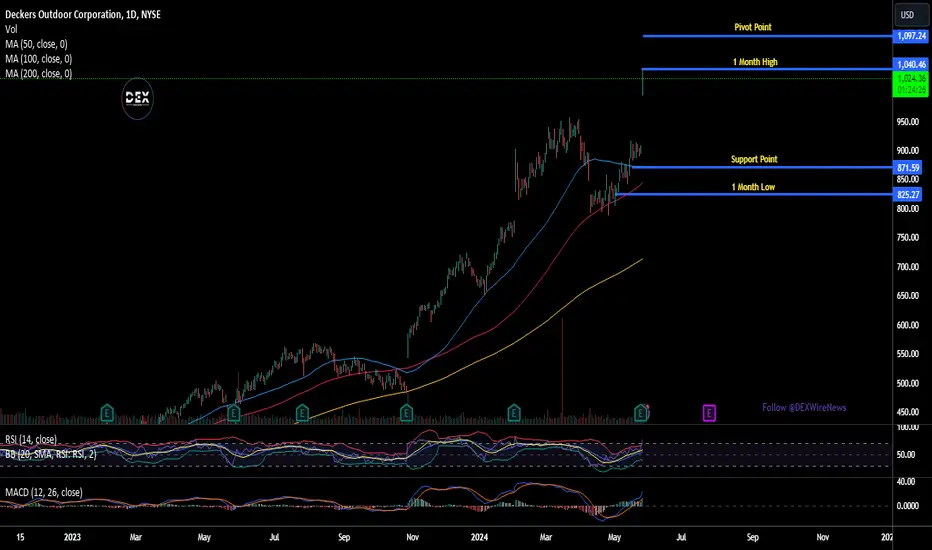The image size is (932, 550).
Task: Select the MA (200, close, 0) indicator label
Action: click(39, 74)
